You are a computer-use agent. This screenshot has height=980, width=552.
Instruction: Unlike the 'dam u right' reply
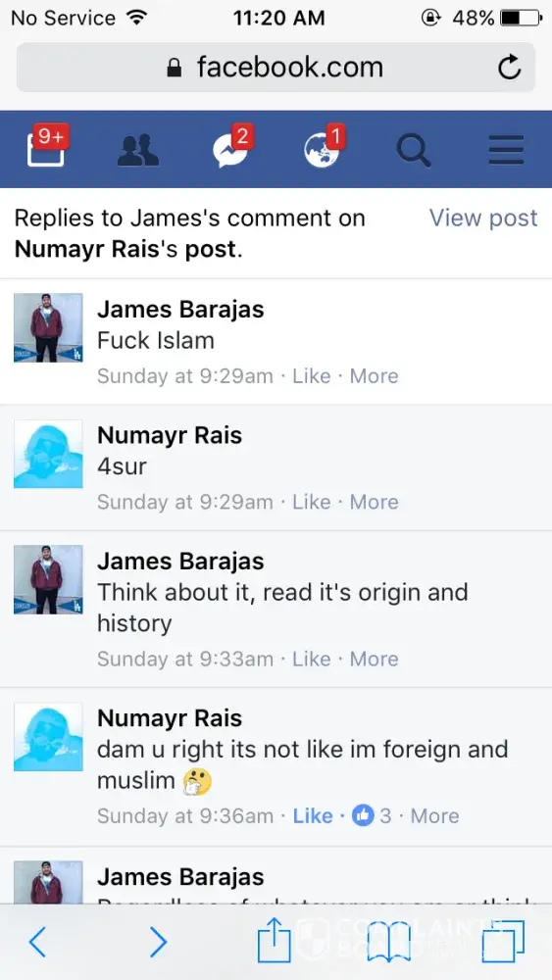click(313, 815)
